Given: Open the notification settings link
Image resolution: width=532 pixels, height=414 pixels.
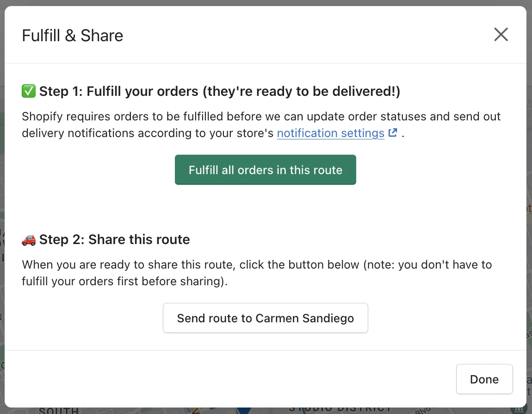Looking at the screenshot, I should [330, 133].
